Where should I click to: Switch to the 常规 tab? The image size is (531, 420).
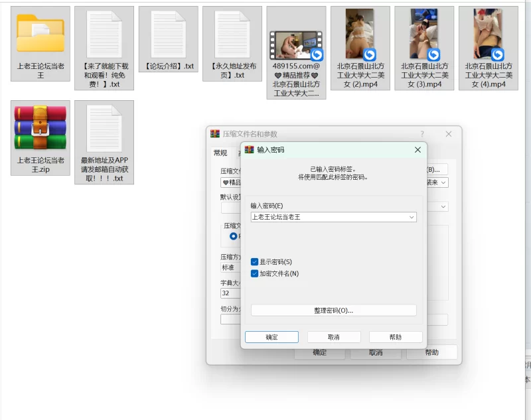click(x=220, y=153)
